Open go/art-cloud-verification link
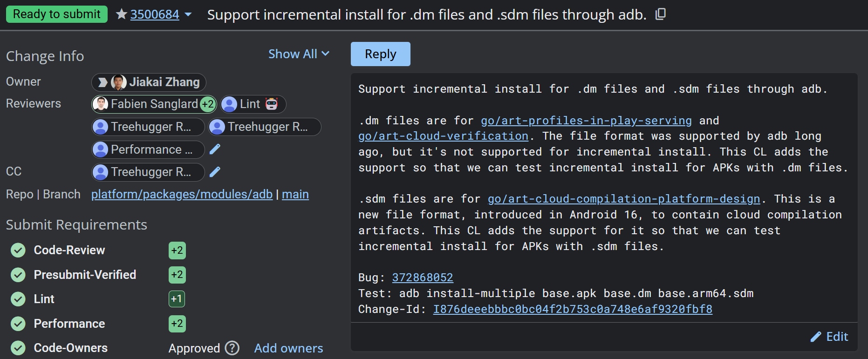 443,136
